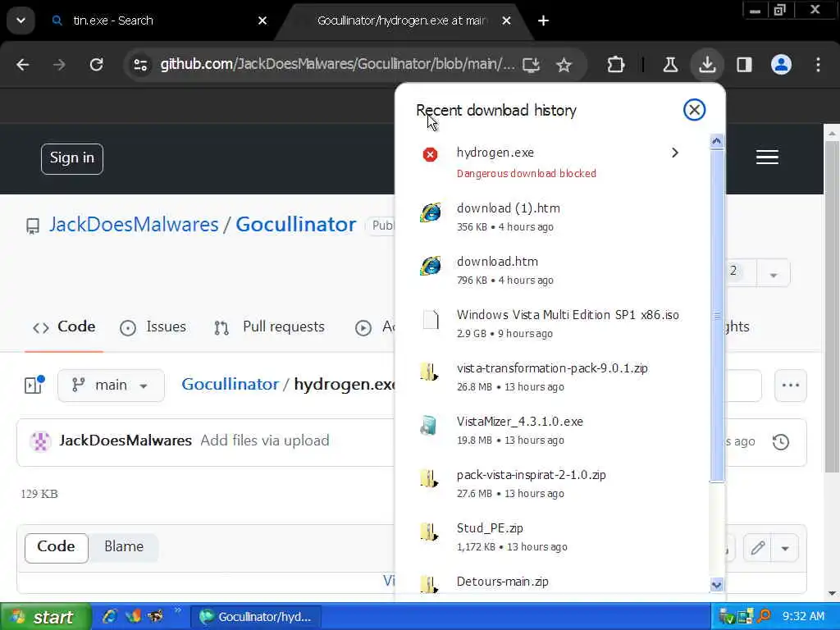Open the three-dot more file actions button
This screenshot has height=630, width=840.
pos(790,386)
